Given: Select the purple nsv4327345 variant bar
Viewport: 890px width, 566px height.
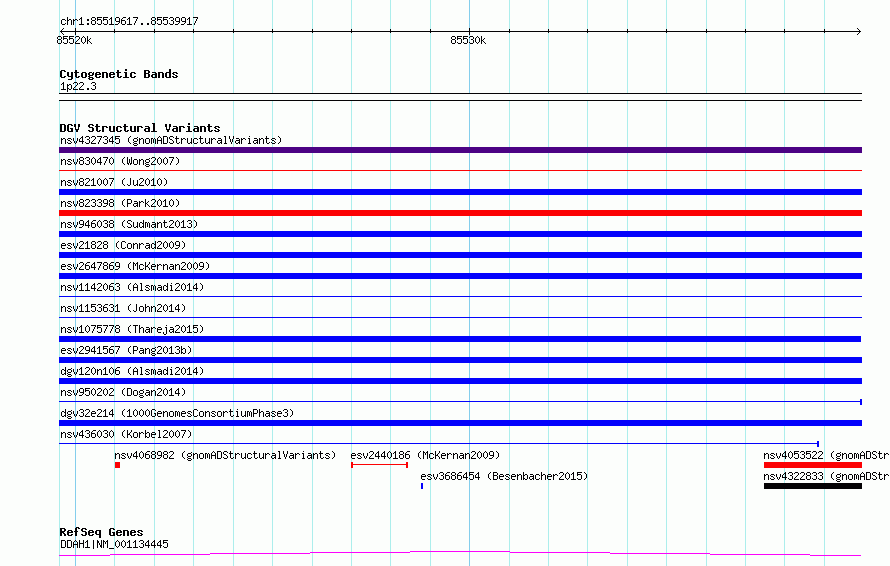Looking at the screenshot, I should [460, 150].
